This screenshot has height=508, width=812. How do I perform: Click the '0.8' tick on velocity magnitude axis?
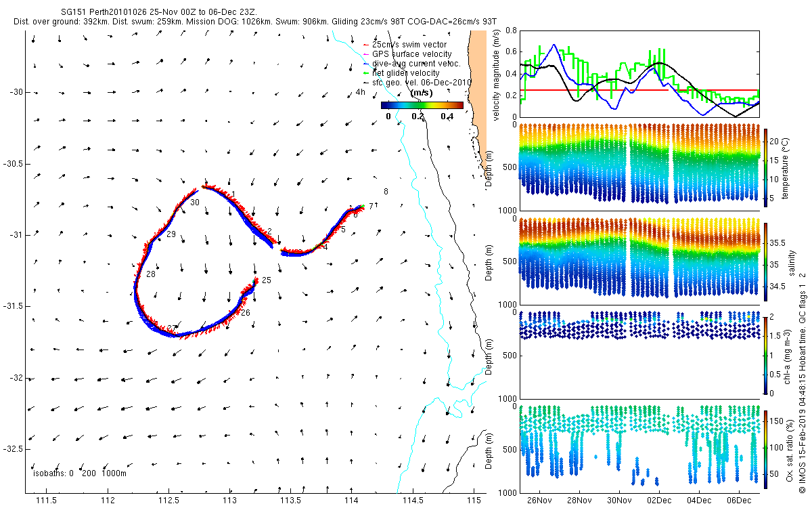[510, 30]
